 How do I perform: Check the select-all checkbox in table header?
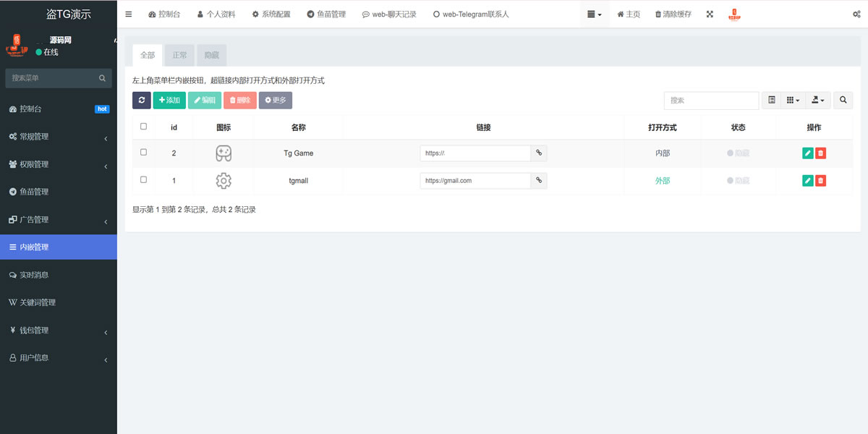pyautogui.click(x=143, y=127)
